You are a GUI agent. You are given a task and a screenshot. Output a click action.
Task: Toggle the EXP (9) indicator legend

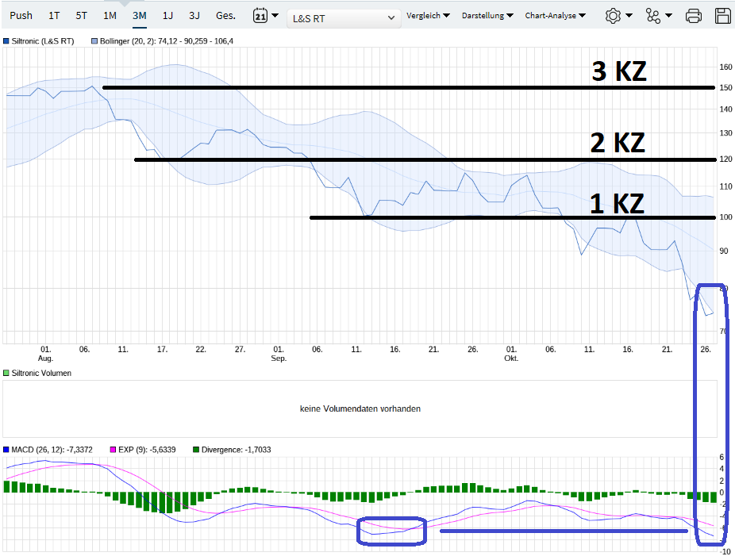pos(111,448)
